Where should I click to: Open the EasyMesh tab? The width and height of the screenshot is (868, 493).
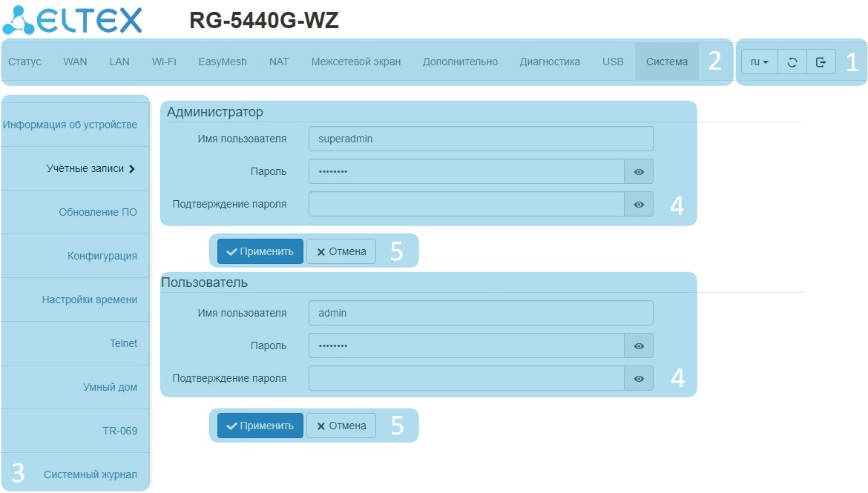tap(223, 62)
